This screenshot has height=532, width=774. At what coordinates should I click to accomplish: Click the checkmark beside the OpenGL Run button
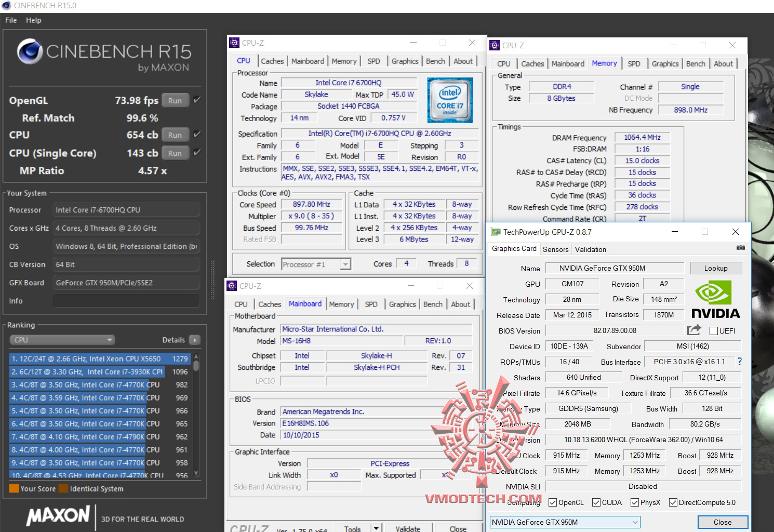point(196,100)
